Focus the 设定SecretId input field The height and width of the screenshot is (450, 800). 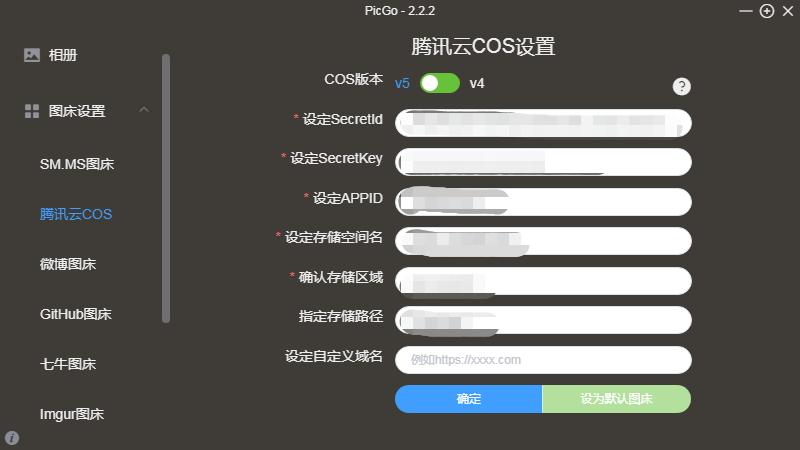pyautogui.click(x=543, y=122)
